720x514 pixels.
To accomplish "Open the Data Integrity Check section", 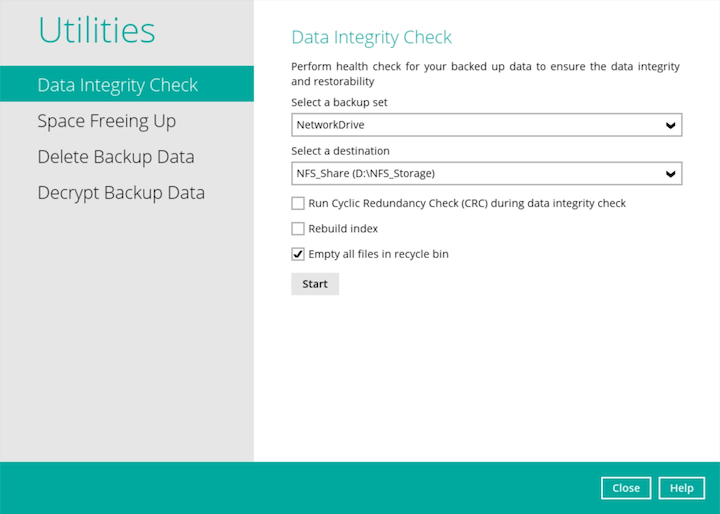I will click(117, 85).
